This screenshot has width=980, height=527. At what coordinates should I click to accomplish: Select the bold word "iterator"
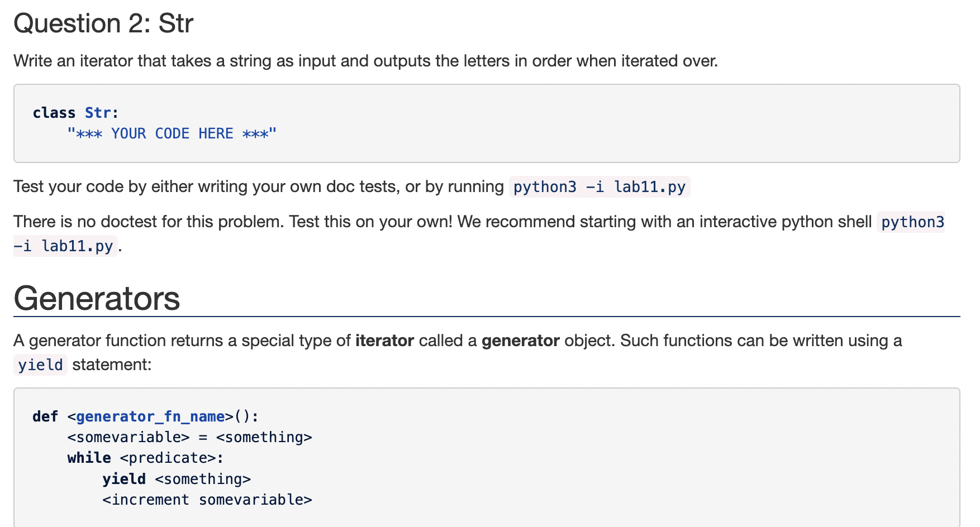pos(384,341)
